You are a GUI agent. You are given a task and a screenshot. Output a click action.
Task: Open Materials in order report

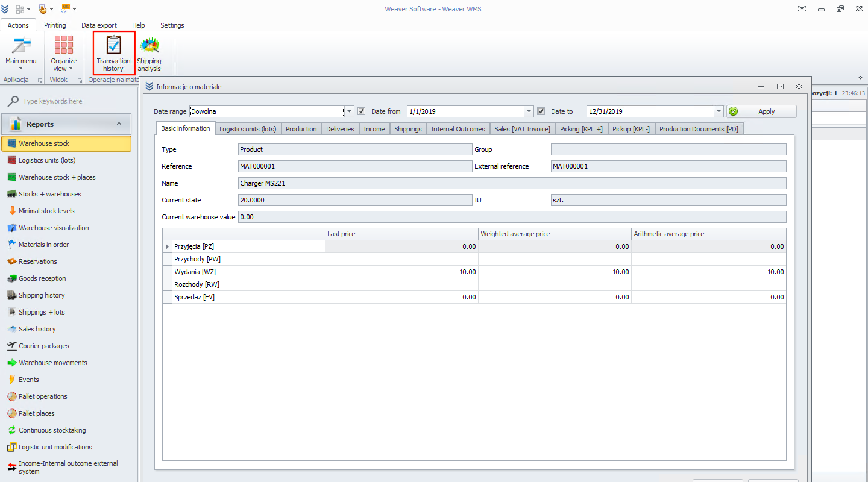[x=66, y=245]
